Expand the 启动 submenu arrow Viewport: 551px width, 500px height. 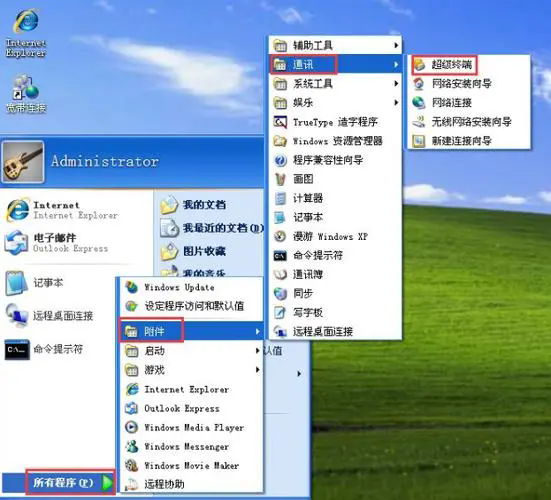pyautogui.click(x=258, y=351)
